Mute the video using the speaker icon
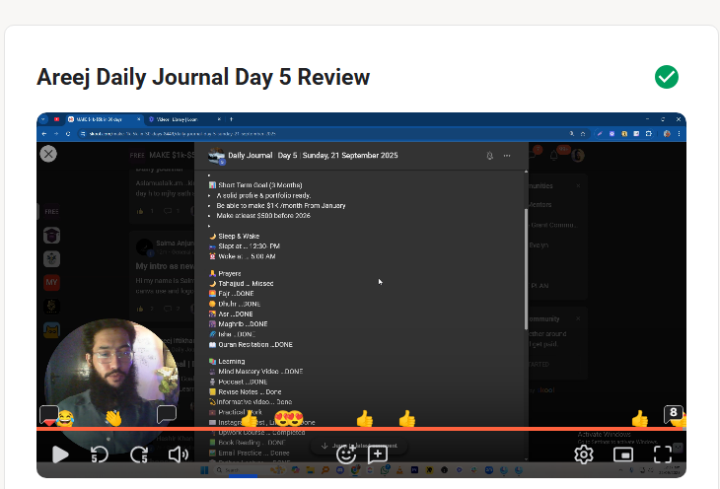This screenshot has height=489, width=720. [179, 455]
